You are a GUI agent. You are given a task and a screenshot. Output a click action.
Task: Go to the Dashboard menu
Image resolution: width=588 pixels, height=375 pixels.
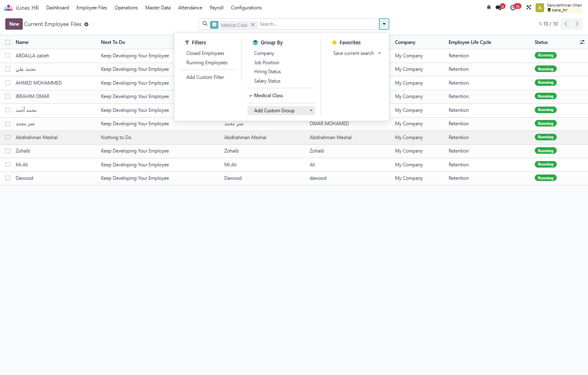tap(58, 8)
